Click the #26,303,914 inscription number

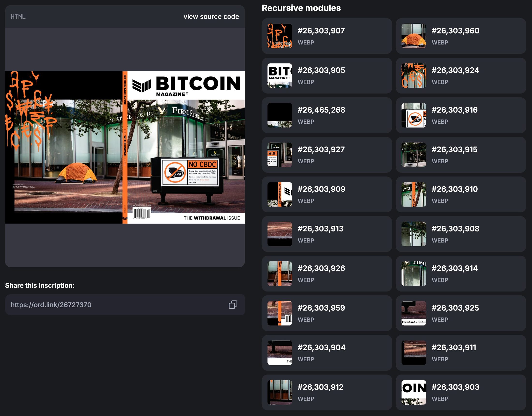tap(455, 268)
